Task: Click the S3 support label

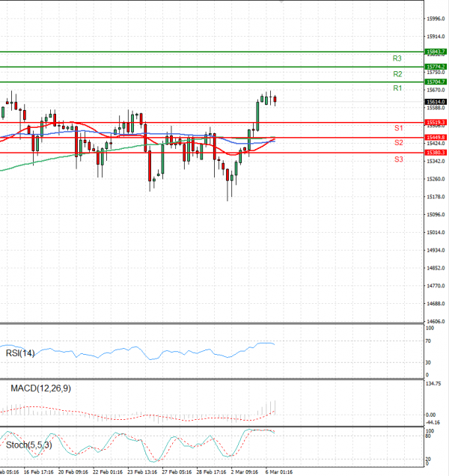Action: pos(399,159)
